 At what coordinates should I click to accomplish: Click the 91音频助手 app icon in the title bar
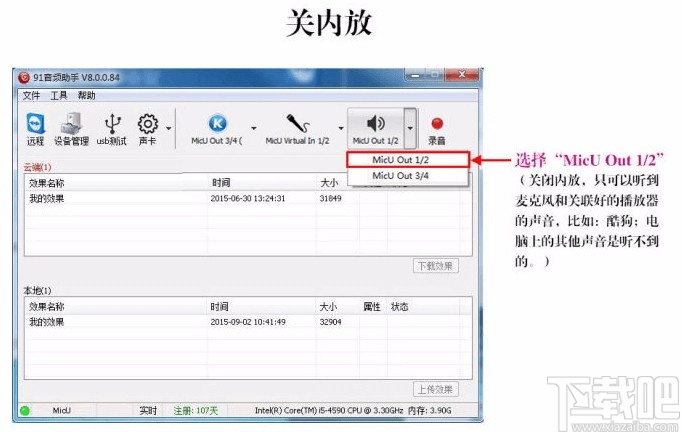click(x=24, y=78)
